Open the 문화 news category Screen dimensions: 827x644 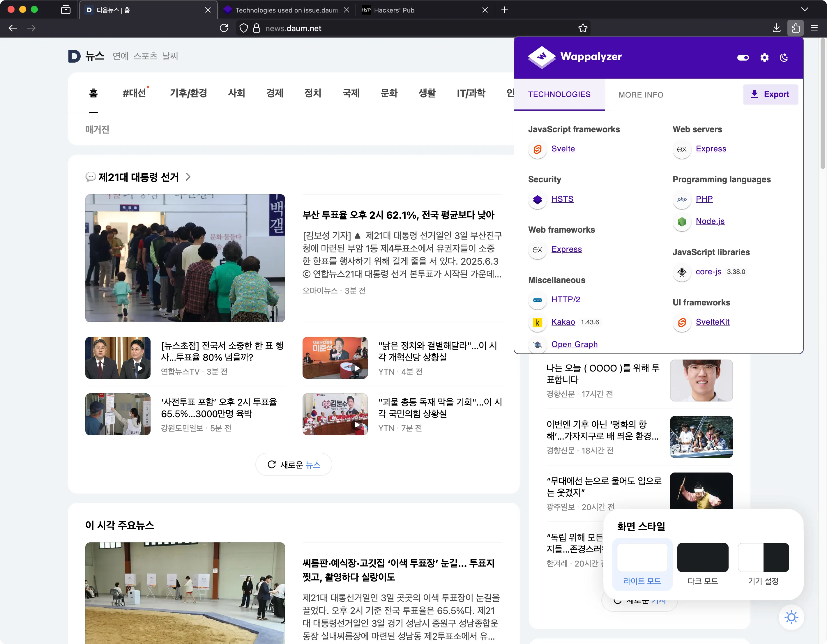tap(388, 93)
